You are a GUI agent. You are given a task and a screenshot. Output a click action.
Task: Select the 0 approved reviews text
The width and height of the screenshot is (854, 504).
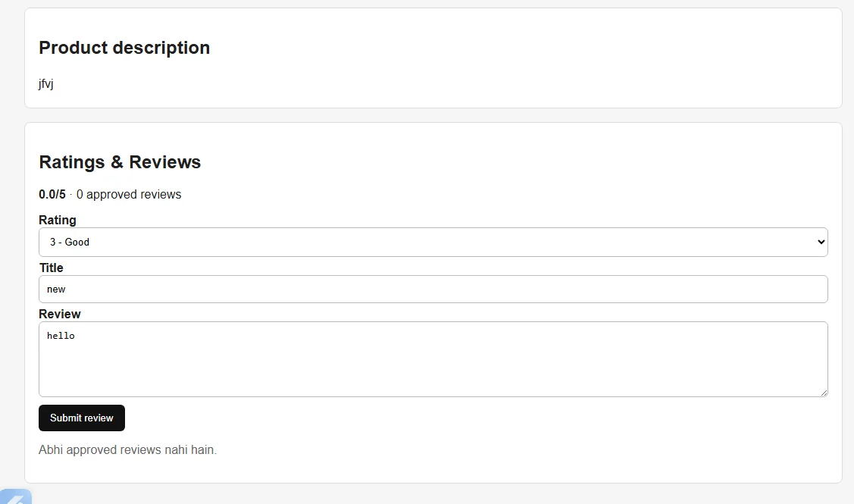point(129,195)
